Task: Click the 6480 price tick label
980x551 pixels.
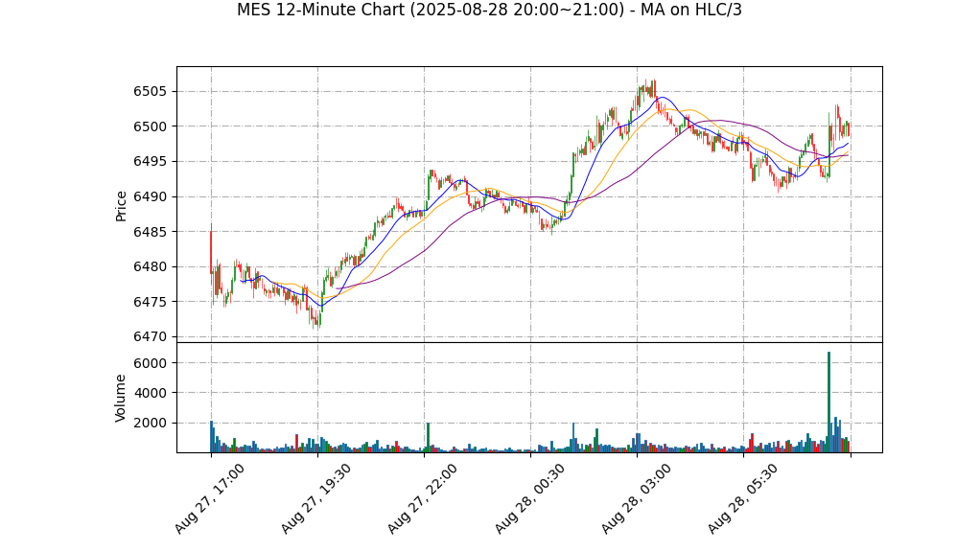Action: [150, 266]
